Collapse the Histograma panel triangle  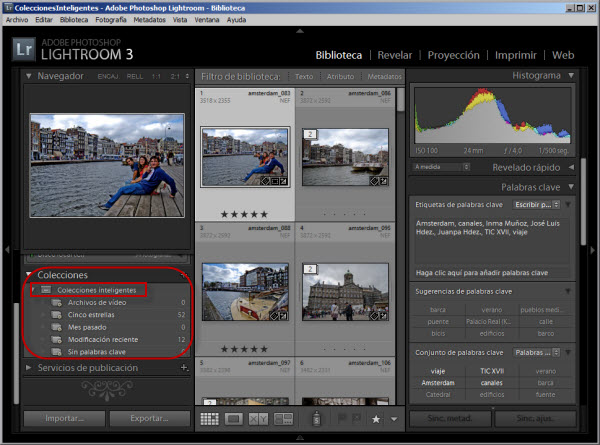pos(571,75)
